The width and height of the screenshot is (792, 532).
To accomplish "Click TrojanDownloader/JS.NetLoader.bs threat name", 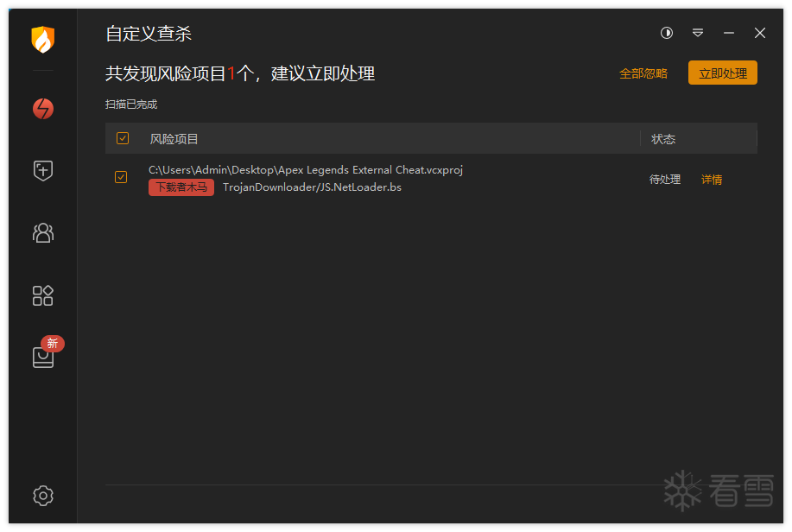I will pos(312,187).
